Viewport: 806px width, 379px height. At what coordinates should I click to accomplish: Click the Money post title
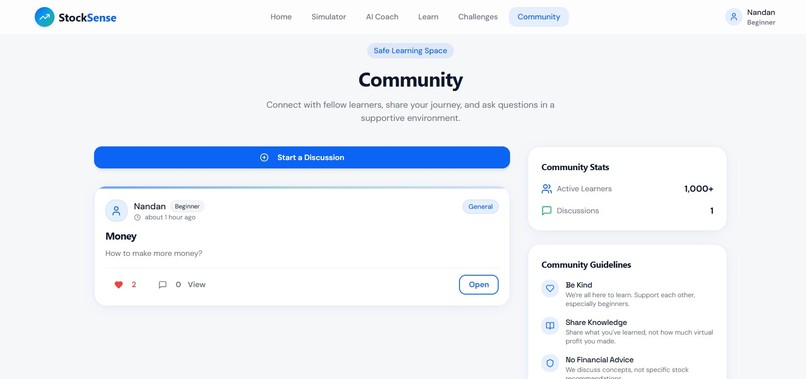pos(121,237)
